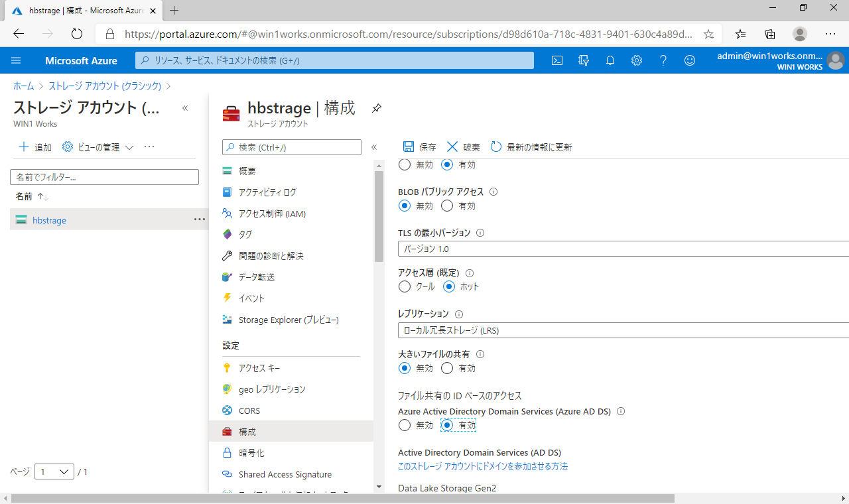Screen dimensions: 849x504
Task: Collapse the storage accounts list panel
Action: tap(185, 108)
